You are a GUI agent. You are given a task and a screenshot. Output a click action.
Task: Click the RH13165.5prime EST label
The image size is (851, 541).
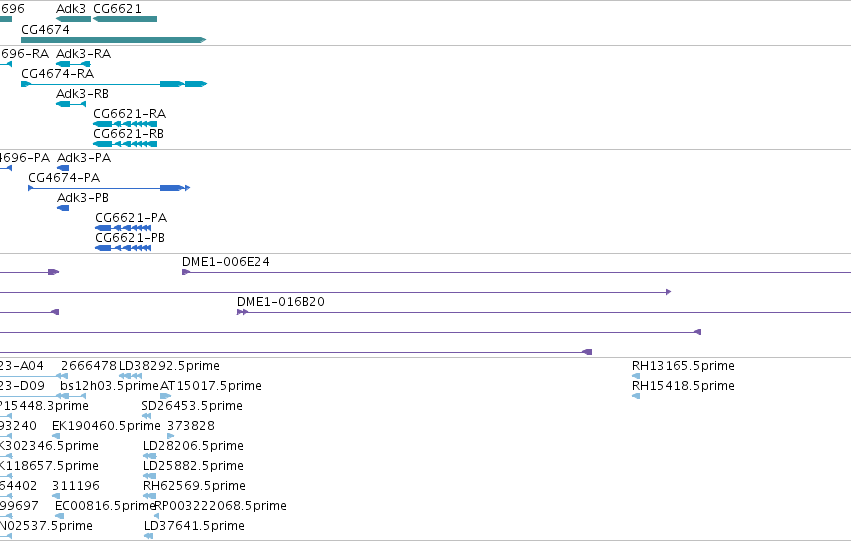683,366
